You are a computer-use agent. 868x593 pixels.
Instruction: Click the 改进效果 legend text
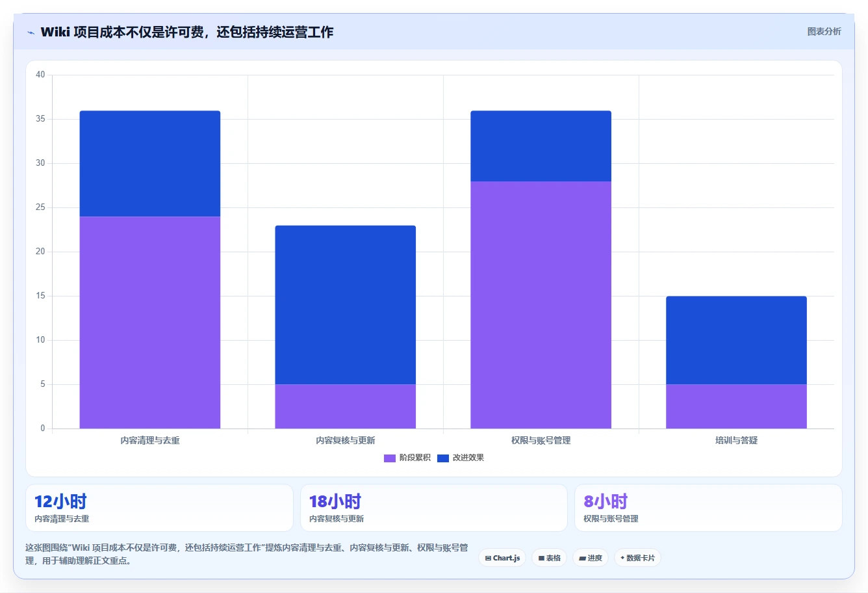468,458
